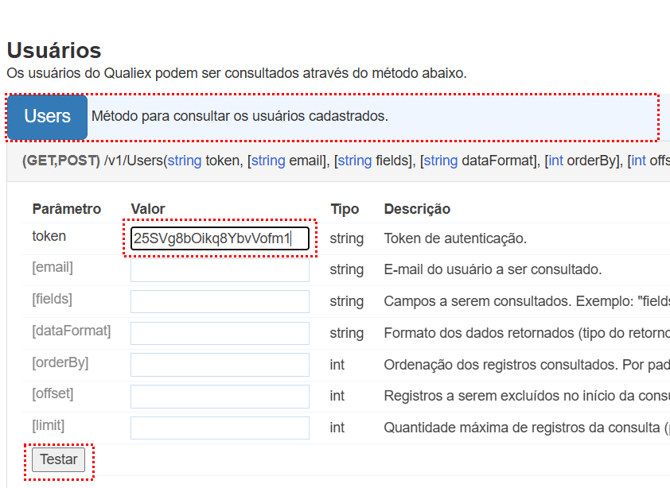Click the blue Users method button
This screenshot has height=488, width=670.
click(47, 116)
